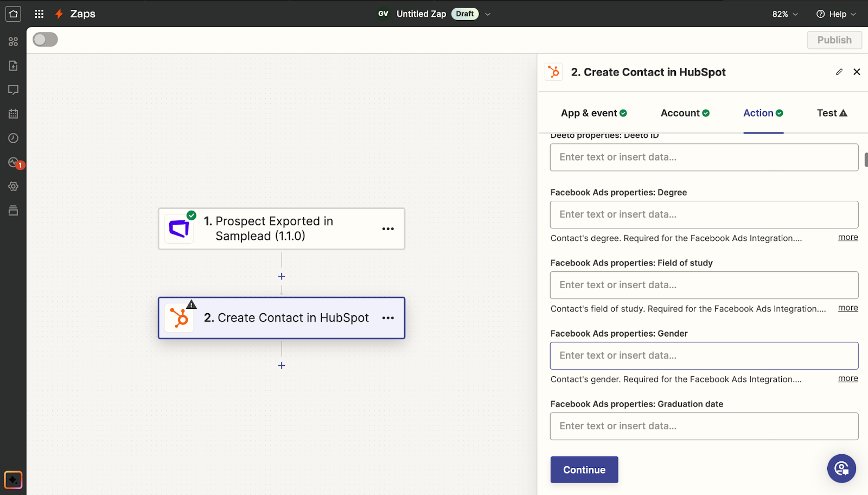Add a step between steps 1 and 2
868x495 pixels.
[282, 276]
